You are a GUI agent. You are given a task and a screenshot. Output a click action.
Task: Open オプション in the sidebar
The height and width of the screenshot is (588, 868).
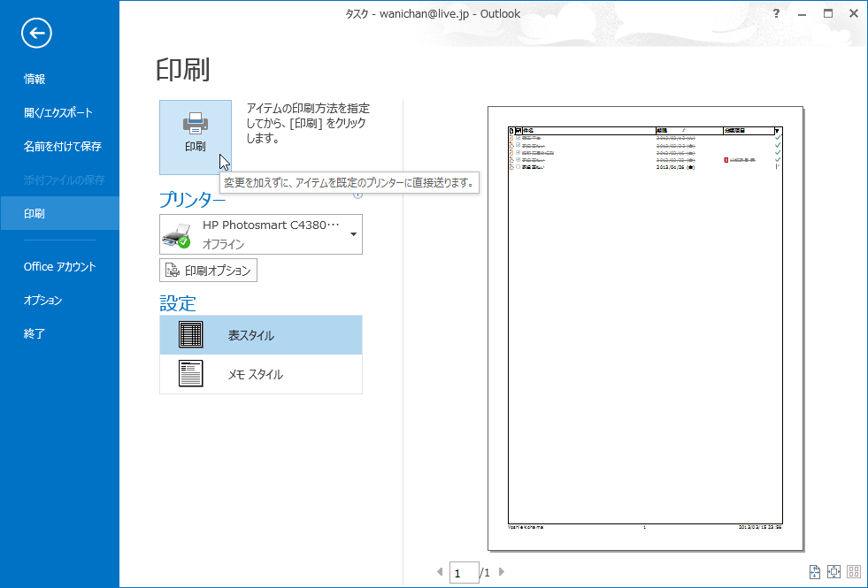coord(42,301)
